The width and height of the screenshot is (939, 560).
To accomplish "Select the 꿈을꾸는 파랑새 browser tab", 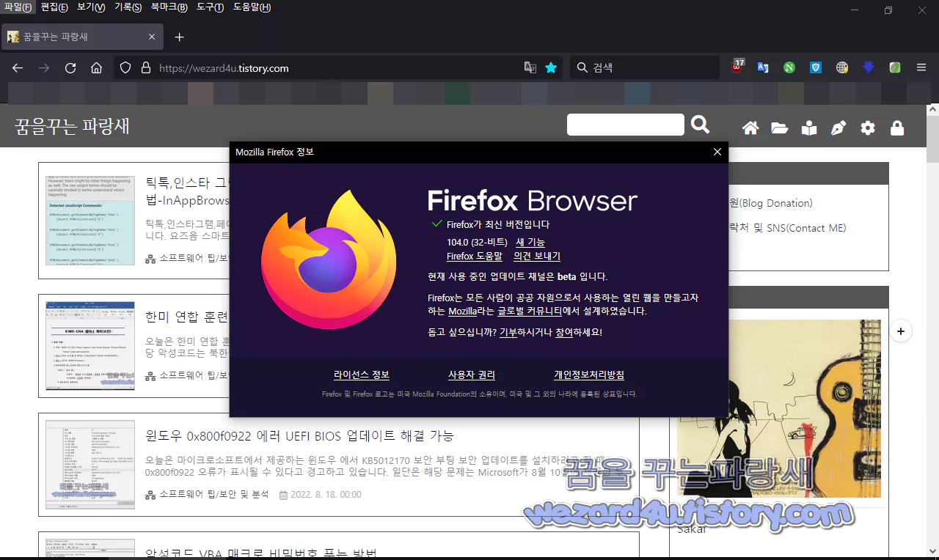I will coord(81,37).
